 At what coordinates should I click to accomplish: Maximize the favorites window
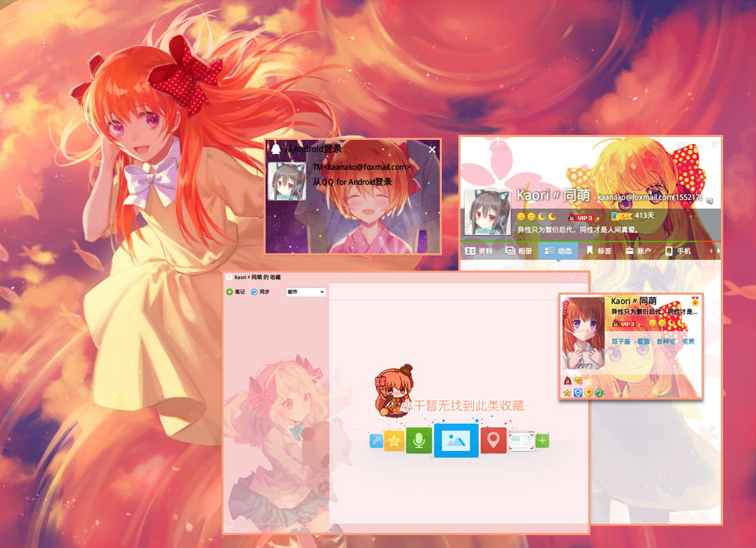(572, 278)
